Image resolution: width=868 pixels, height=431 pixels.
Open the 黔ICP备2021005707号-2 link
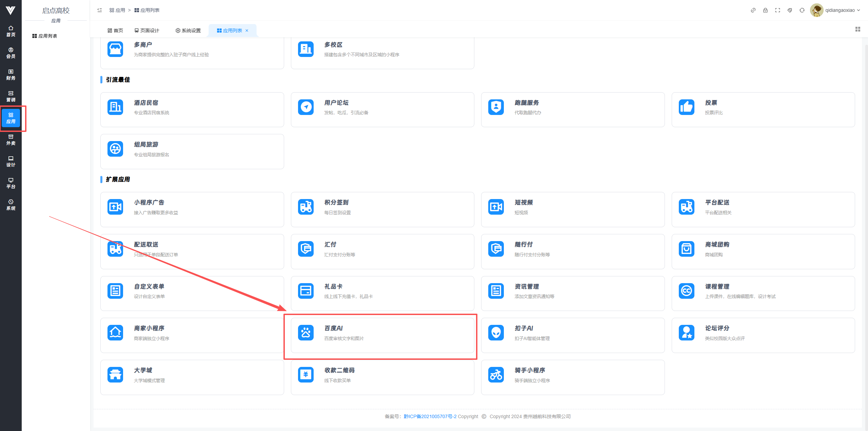tap(430, 416)
